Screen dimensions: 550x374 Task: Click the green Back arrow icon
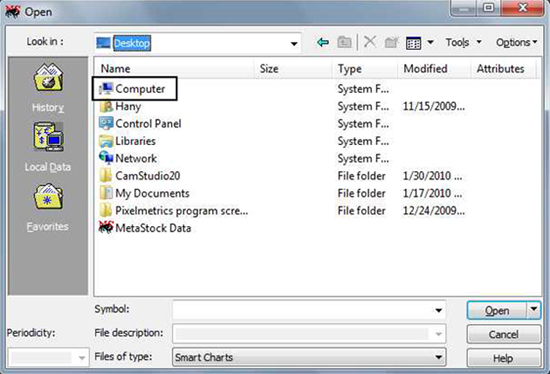tap(323, 42)
